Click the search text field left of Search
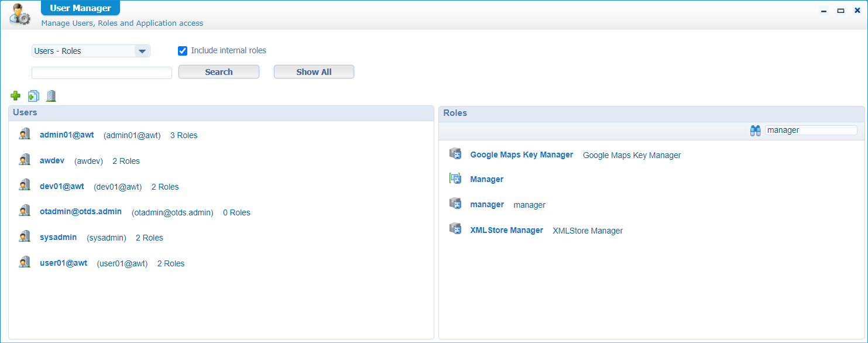Image resolution: width=868 pixels, height=343 pixels. 102,73
